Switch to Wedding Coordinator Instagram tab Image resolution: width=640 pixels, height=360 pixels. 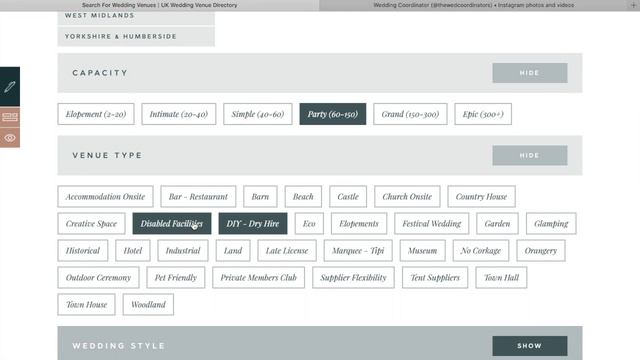click(x=473, y=5)
